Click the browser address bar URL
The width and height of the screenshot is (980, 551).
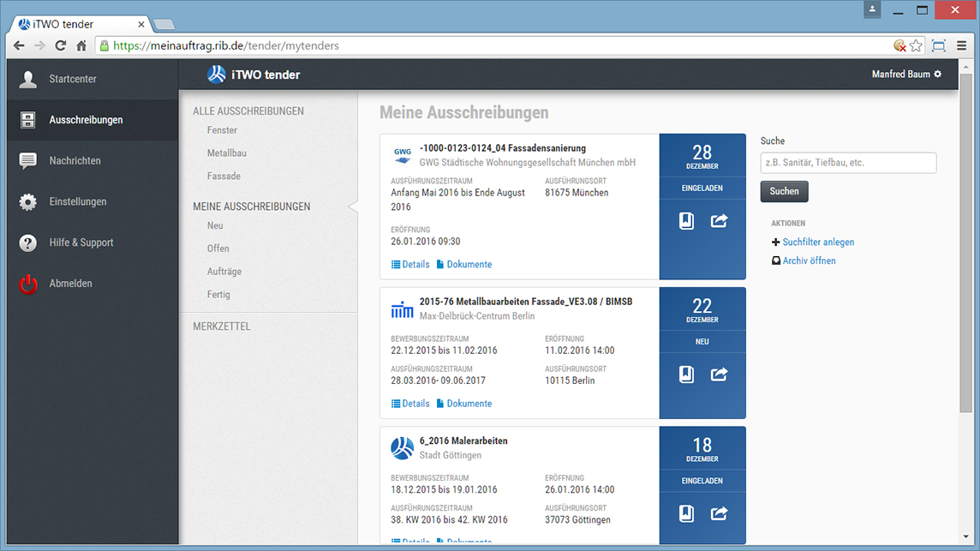tap(225, 45)
